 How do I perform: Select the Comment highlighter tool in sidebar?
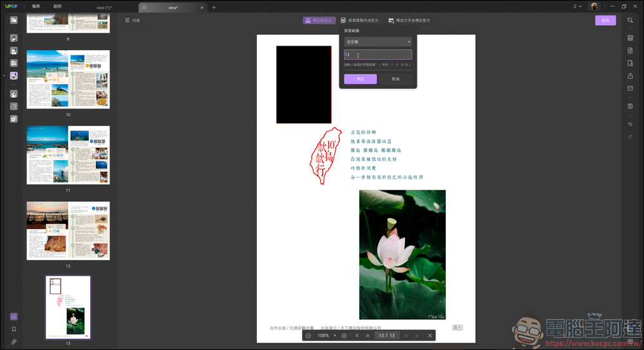[x=14, y=39]
